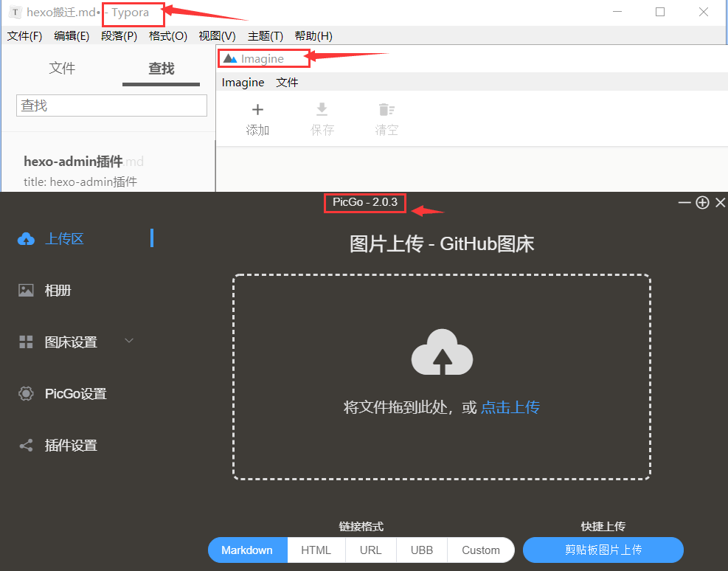Open the Typora 段落(P) menu
728x571 pixels.
click(x=119, y=36)
